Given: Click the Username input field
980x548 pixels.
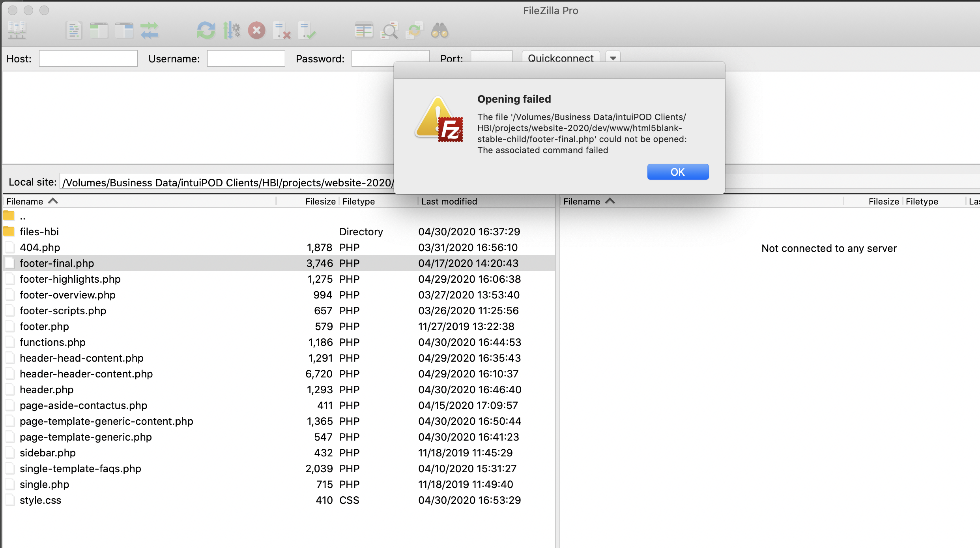Looking at the screenshot, I should coord(246,58).
